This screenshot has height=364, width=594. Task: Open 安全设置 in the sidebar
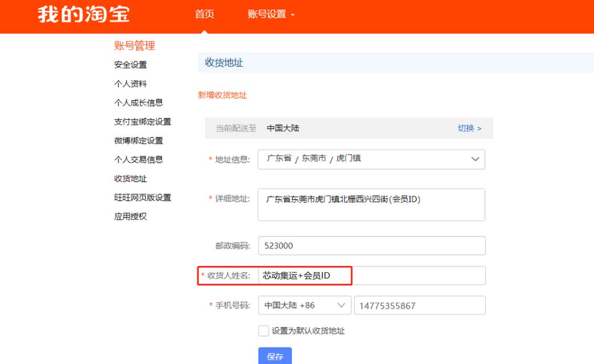click(130, 65)
